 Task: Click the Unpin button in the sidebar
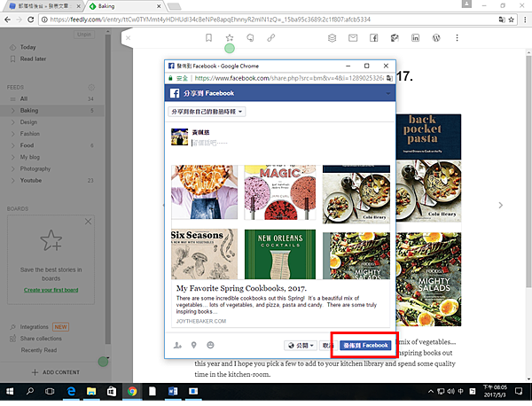pyautogui.click(x=84, y=35)
